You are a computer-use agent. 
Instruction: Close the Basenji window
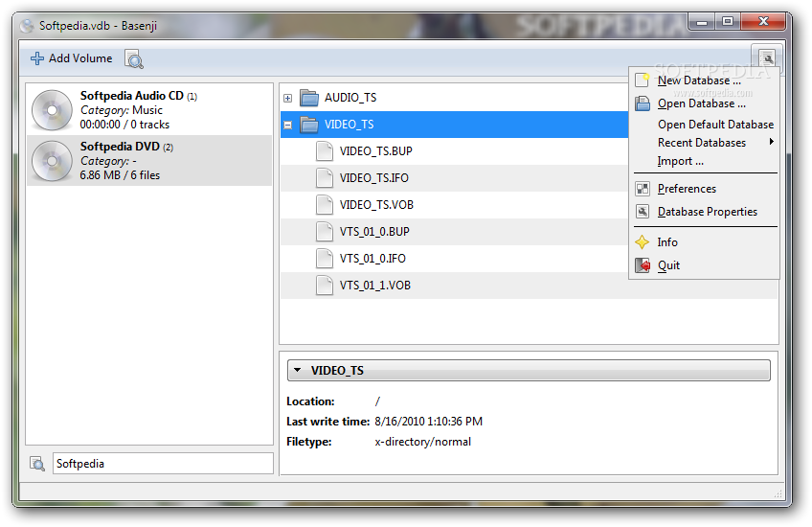(x=763, y=22)
